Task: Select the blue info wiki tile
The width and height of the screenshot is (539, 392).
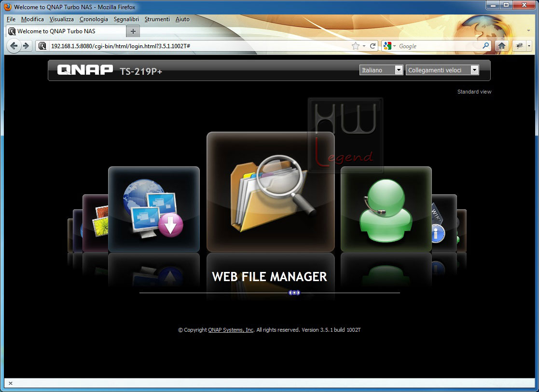Action: pyautogui.click(x=444, y=223)
